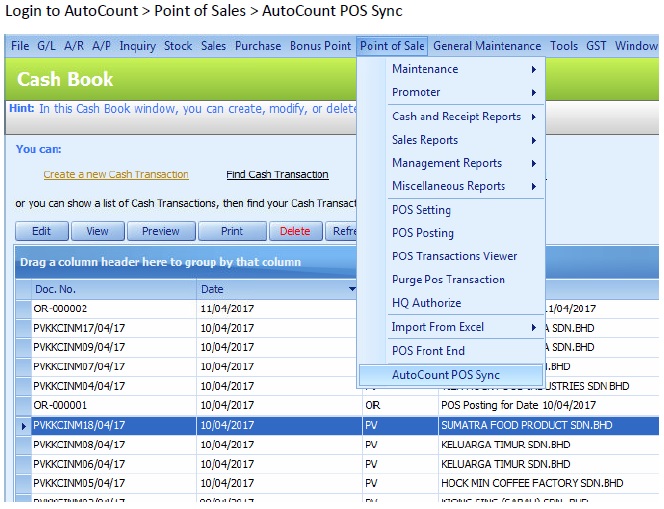Viewport: 664px width, 509px height.
Task: Click the Edit button
Action: point(41,231)
